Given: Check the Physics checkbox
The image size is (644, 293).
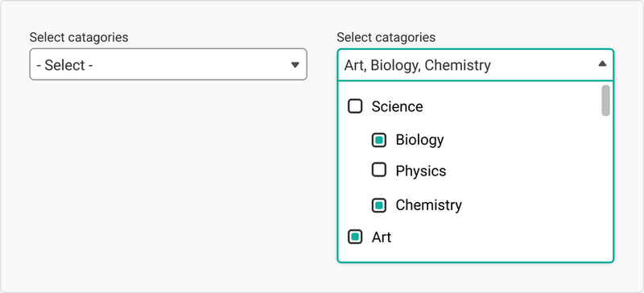Looking at the screenshot, I should [378, 170].
